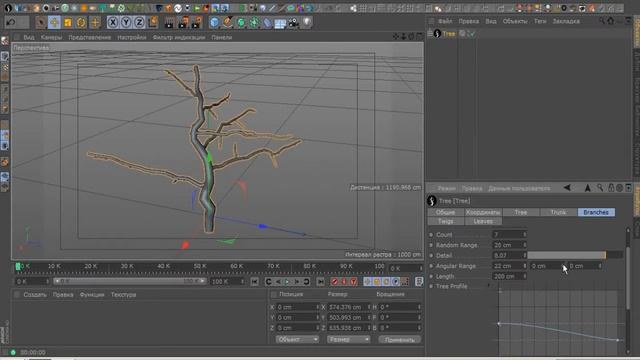Click attribute manager up arrow
The image size is (640, 360).
pos(588,188)
